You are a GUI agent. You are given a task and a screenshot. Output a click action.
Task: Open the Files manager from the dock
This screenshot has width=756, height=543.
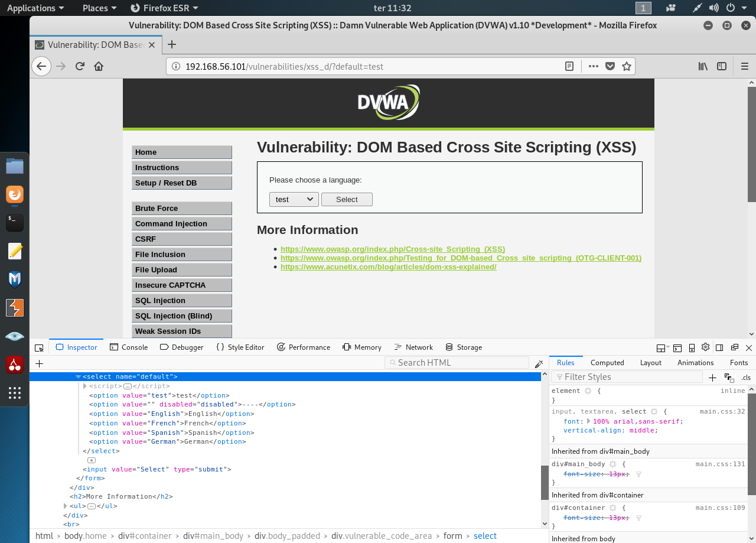click(15, 166)
